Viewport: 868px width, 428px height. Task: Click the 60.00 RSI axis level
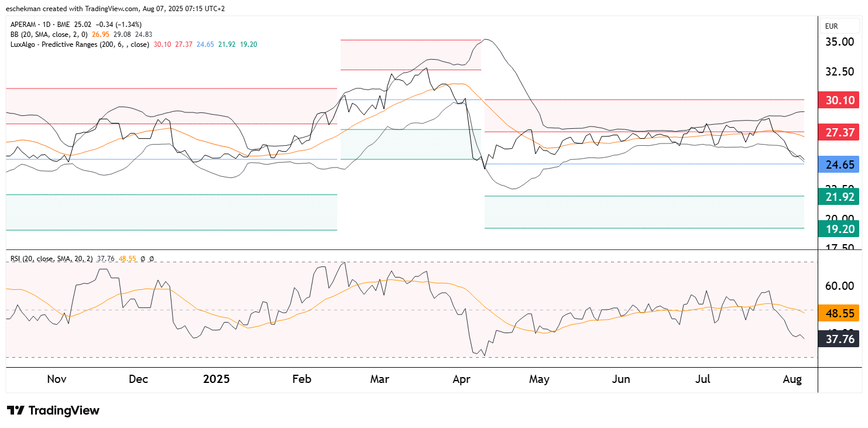(x=839, y=286)
